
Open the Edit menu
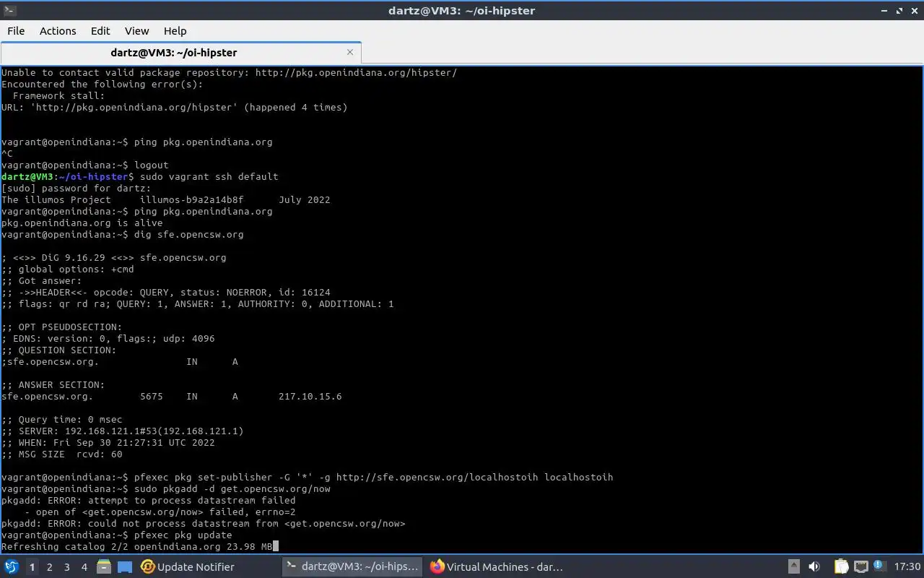point(100,31)
